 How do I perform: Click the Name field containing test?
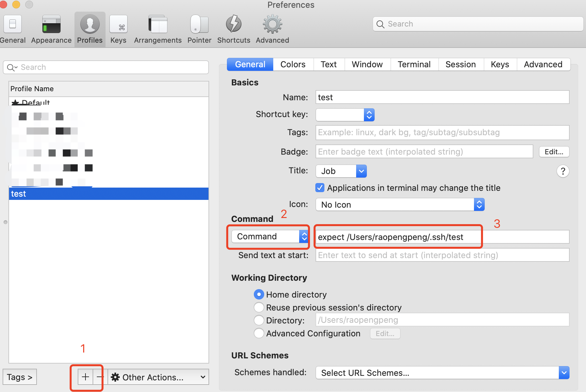point(442,97)
